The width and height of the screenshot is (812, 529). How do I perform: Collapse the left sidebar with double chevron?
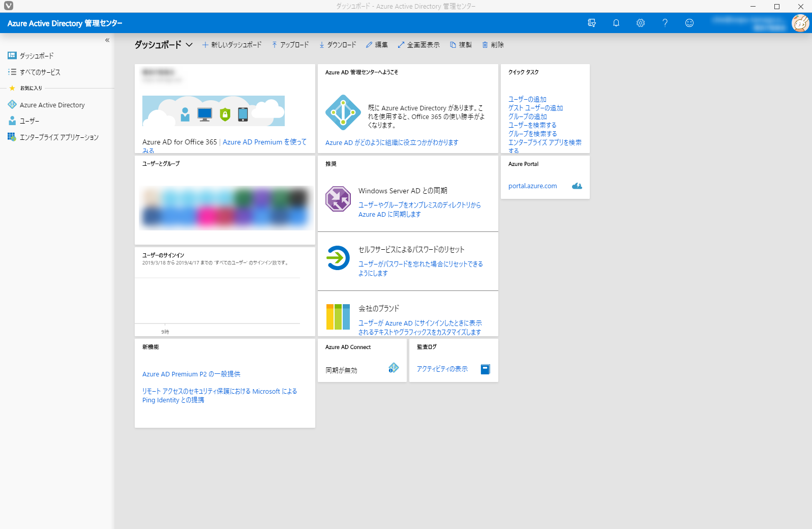(107, 40)
